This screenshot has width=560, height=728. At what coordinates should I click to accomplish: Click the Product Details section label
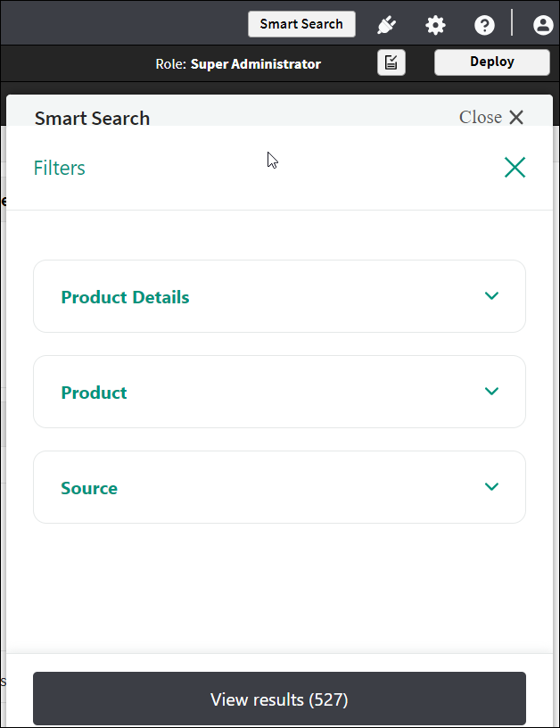[125, 297]
